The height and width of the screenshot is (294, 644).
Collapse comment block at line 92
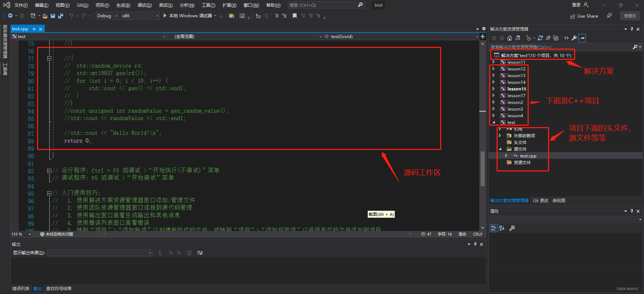[49, 170]
